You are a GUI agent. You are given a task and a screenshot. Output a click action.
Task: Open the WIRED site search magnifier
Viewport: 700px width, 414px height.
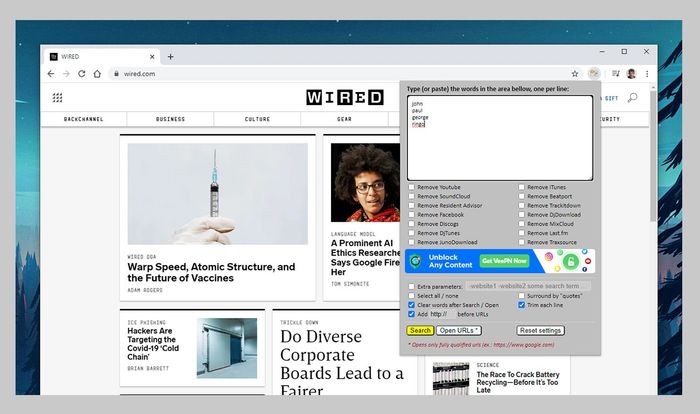tap(632, 98)
